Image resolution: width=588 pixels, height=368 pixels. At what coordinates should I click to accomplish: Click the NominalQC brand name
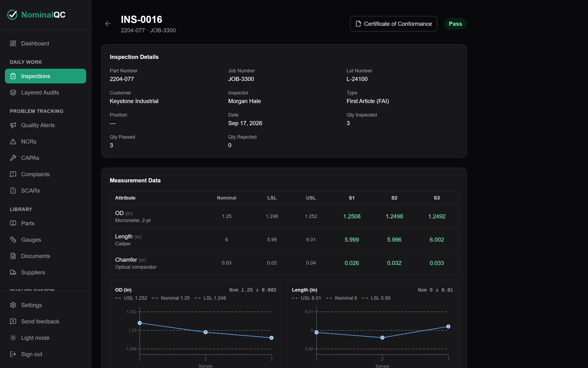click(x=43, y=15)
